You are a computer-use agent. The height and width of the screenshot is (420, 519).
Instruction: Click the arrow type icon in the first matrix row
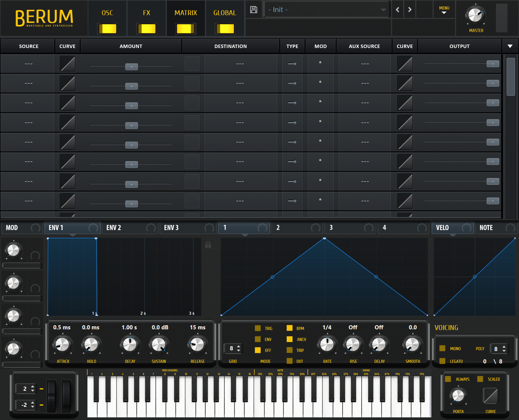[292, 64]
